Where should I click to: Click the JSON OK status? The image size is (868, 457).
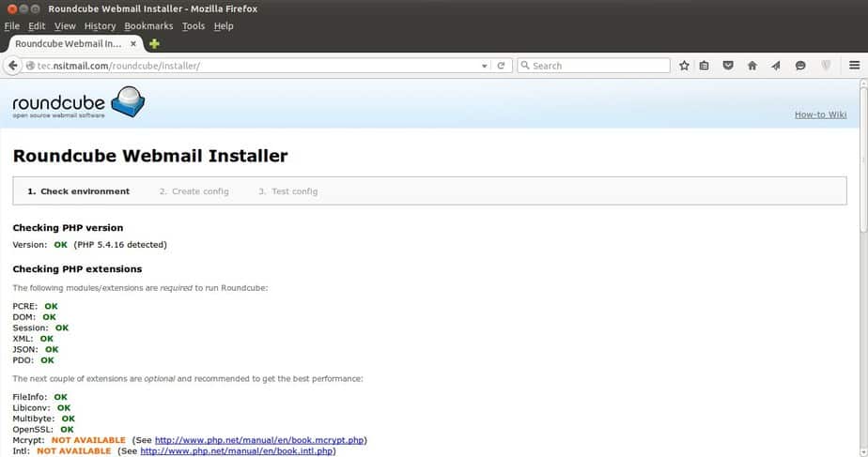point(52,349)
